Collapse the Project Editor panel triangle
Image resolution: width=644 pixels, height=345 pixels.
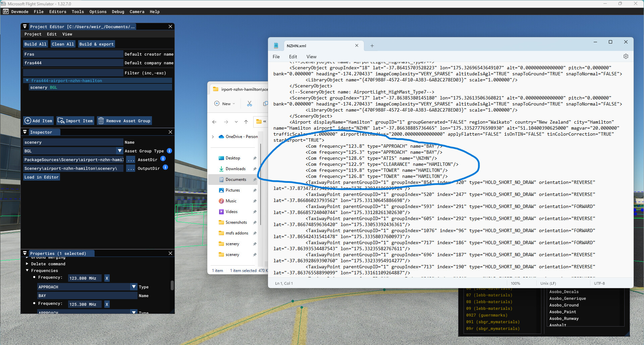pos(25,26)
